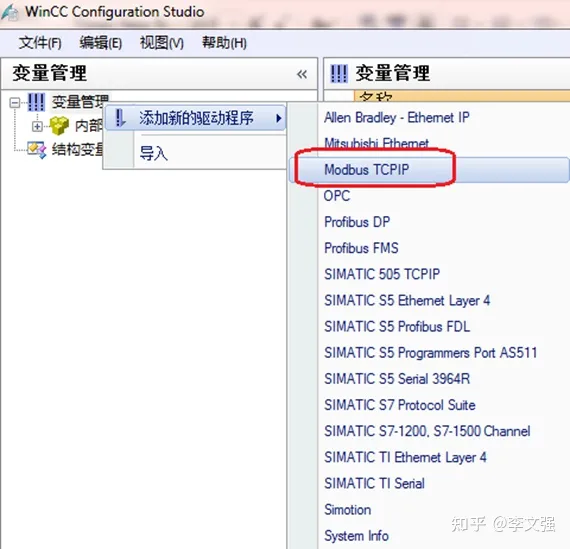This screenshot has height=549, width=570.
Task: Select the Modbus TCPIP driver
Action: point(366,169)
